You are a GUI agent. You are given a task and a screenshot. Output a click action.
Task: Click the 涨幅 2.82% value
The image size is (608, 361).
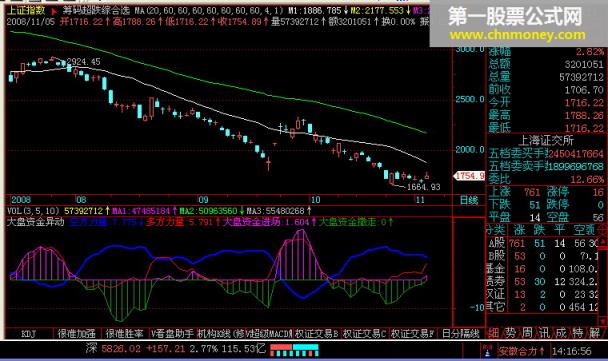pyautogui.click(x=589, y=52)
